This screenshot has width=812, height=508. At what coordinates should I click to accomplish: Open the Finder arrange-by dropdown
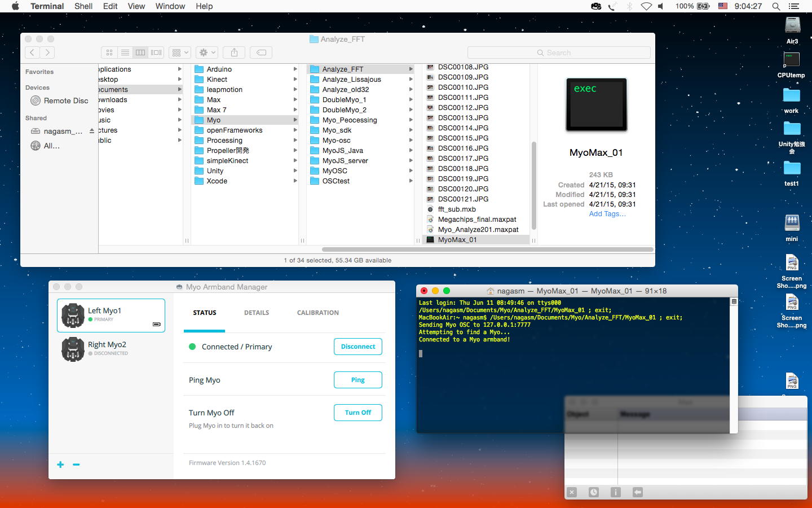(x=180, y=52)
